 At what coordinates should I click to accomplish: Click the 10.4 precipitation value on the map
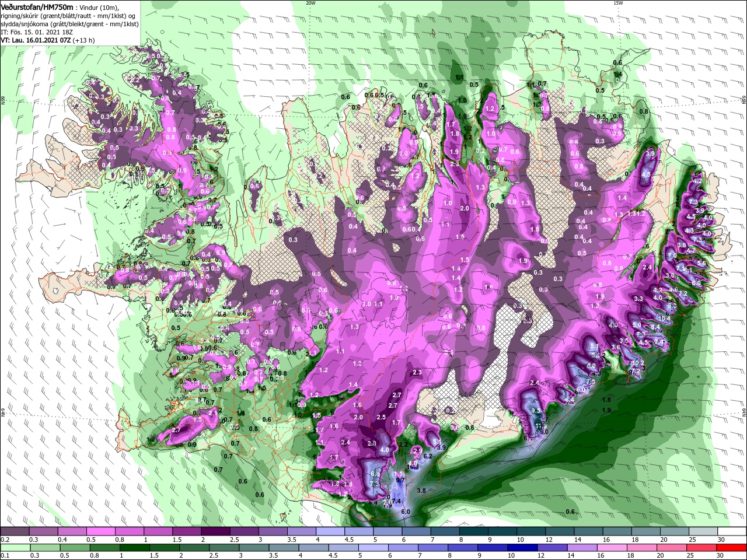[x=665, y=318]
